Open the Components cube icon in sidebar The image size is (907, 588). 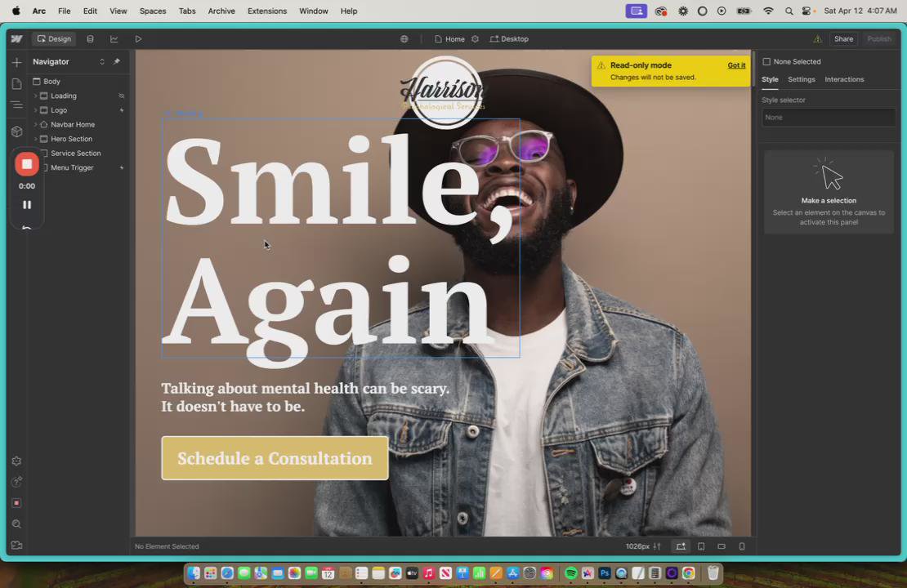pyautogui.click(x=17, y=131)
